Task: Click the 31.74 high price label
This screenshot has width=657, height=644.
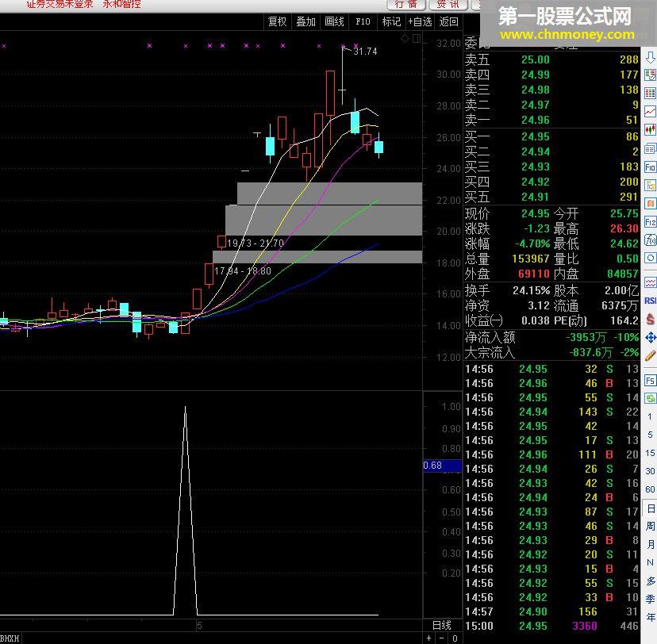Action: 365,52
